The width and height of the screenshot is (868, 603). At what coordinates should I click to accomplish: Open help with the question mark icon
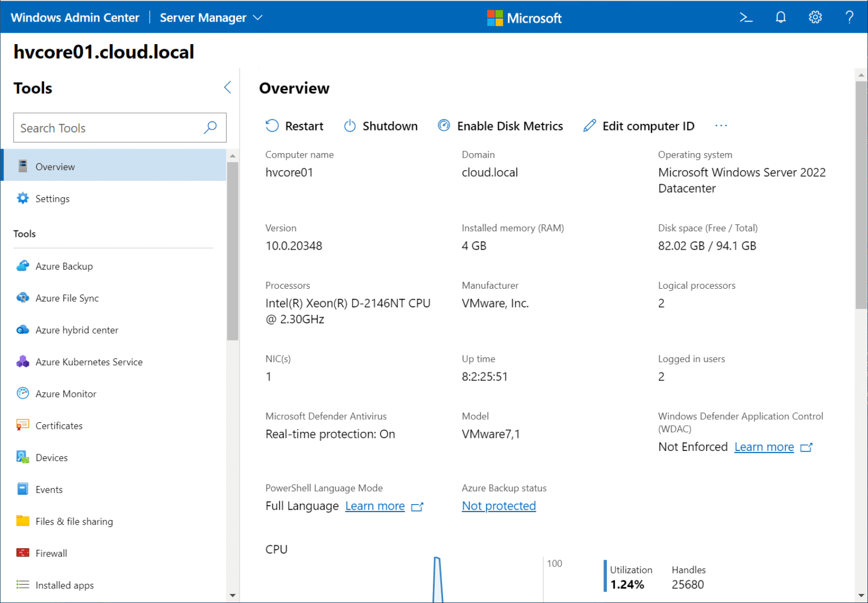(x=849, y=18)
